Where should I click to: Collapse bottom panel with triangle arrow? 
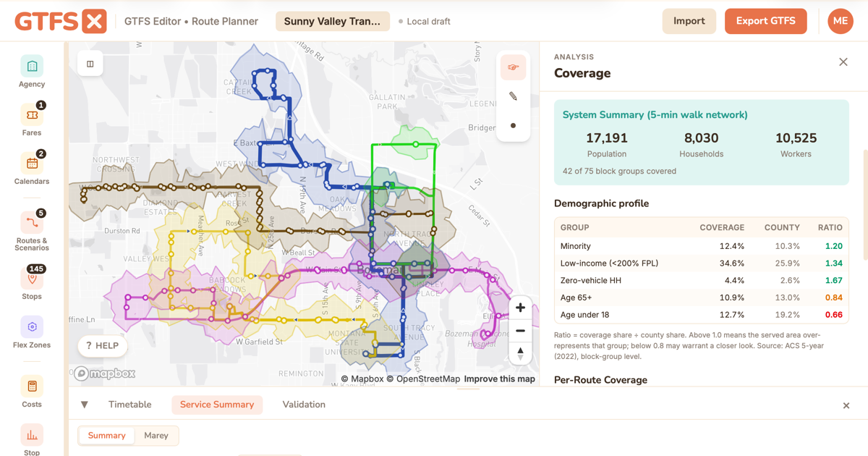click(85, 405)
